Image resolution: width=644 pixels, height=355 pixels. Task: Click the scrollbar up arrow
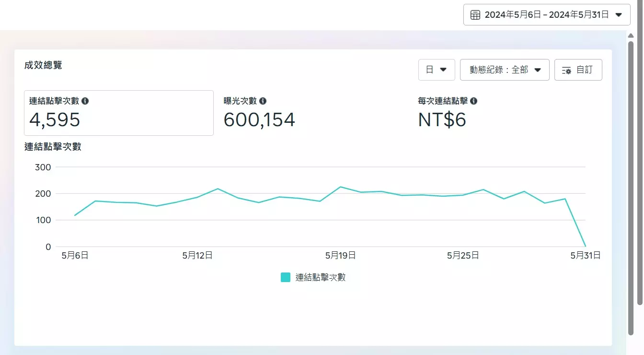pos(631,35)
